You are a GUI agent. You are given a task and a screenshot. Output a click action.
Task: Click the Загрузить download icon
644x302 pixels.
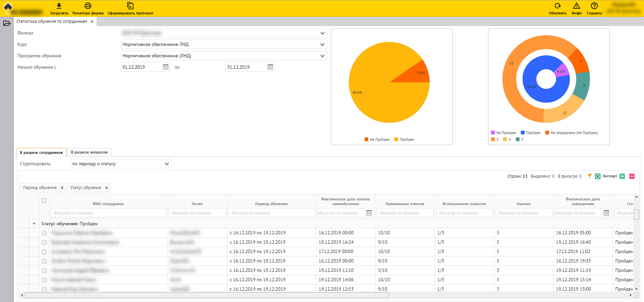pos(59,6)
